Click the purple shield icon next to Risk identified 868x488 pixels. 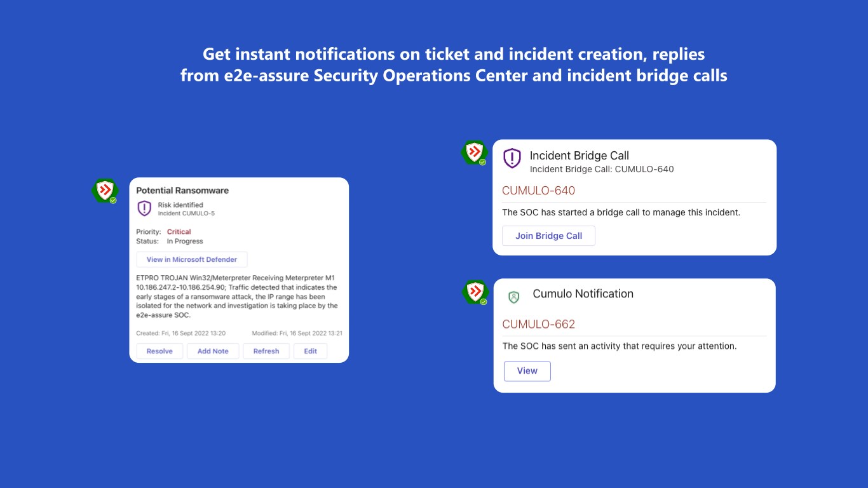coord(145,208)
